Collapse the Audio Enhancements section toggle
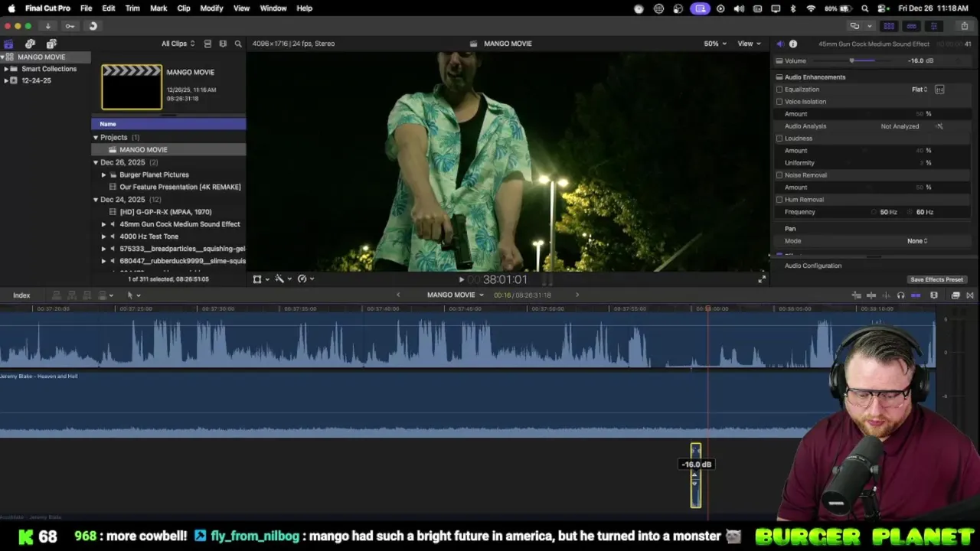The width and height of the screenshot is (980, 551). point(779,77)
